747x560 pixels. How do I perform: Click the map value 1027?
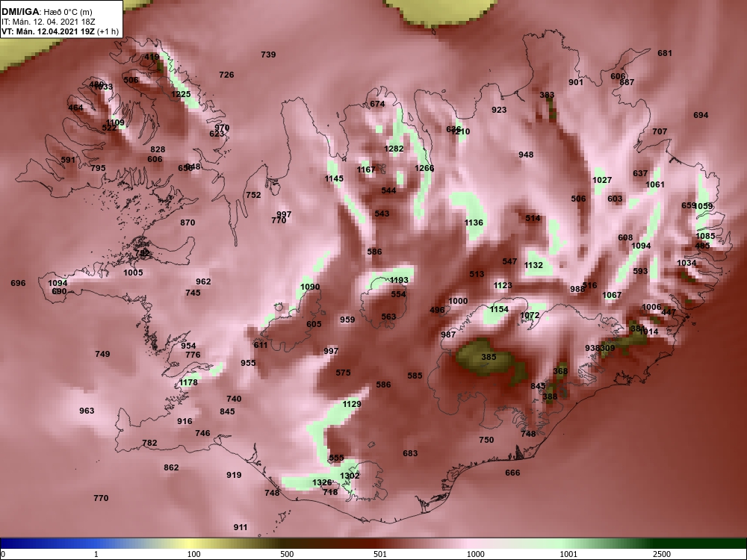(602, 180)
